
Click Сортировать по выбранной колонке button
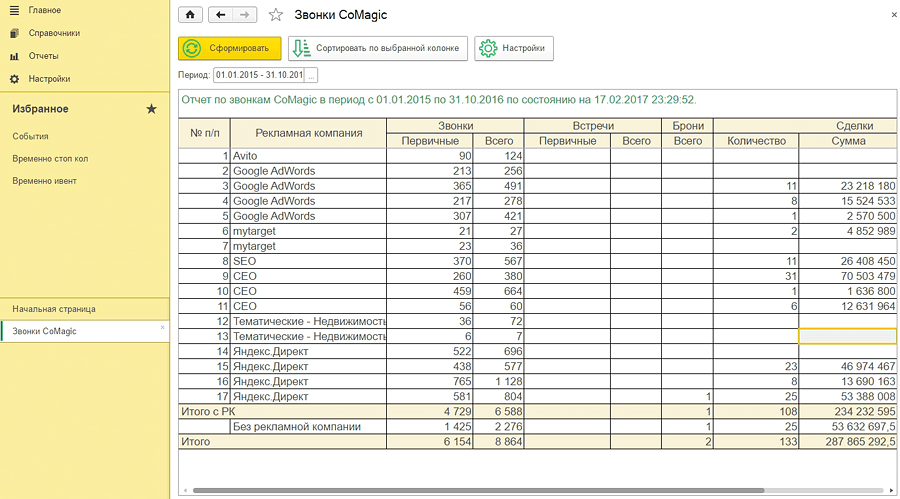(x=377, y=48)
